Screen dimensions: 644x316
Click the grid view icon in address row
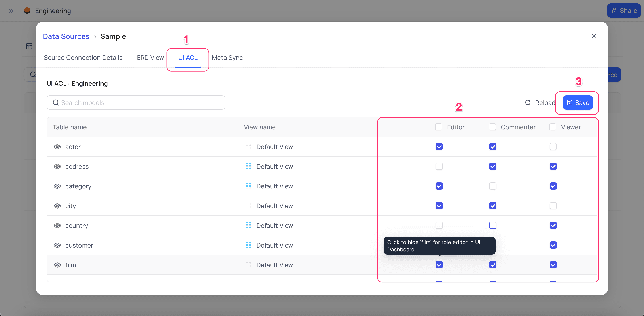point(248,166)
